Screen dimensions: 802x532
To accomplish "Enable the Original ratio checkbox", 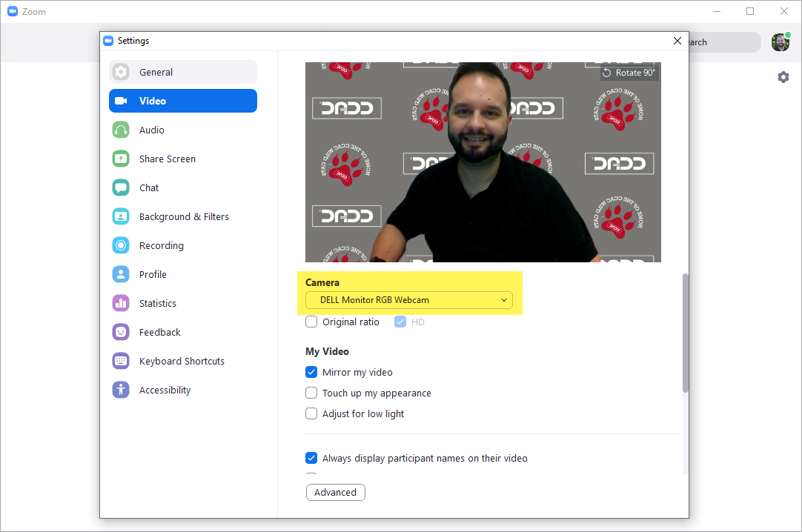I will 311,322.
